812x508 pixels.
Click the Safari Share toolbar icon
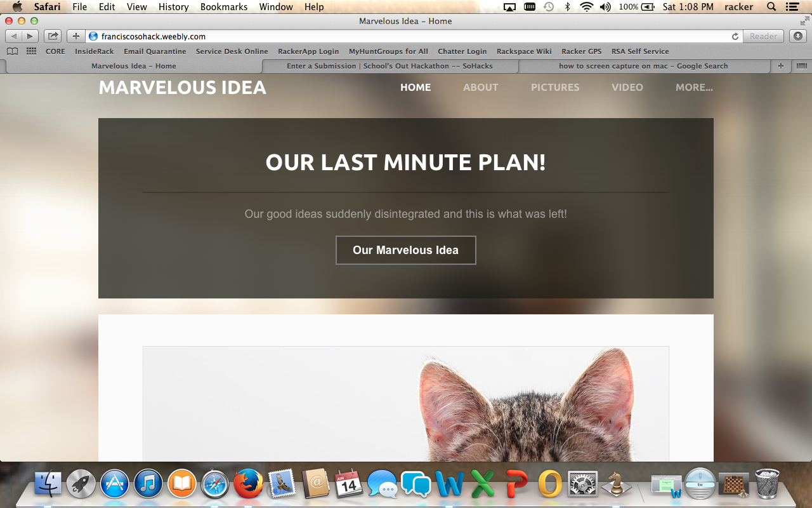53,36
